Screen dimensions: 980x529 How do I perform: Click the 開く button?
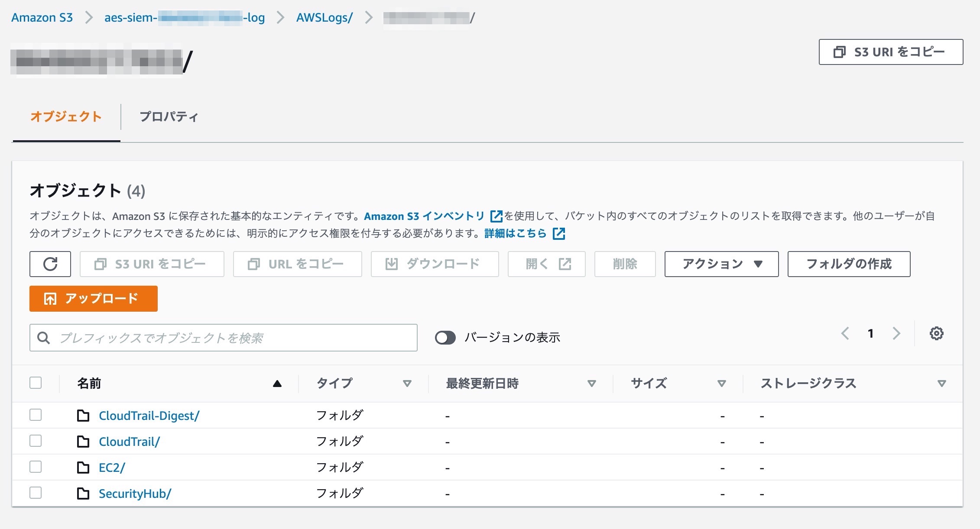[x=547, y=264]
